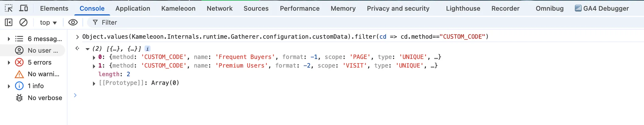The height and width of the screenshot is (125, 644).
Task: Expand array item 0 Frequent Buyers
Action: (94, 57)
